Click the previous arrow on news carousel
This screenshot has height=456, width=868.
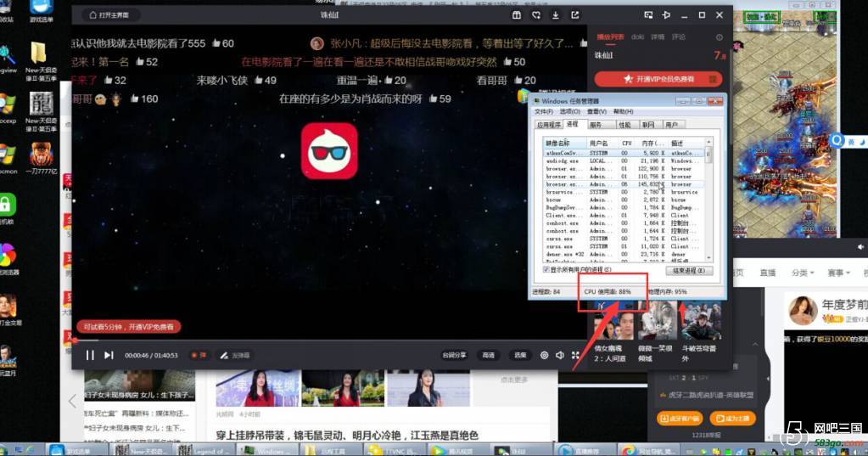tap(72, 401)
